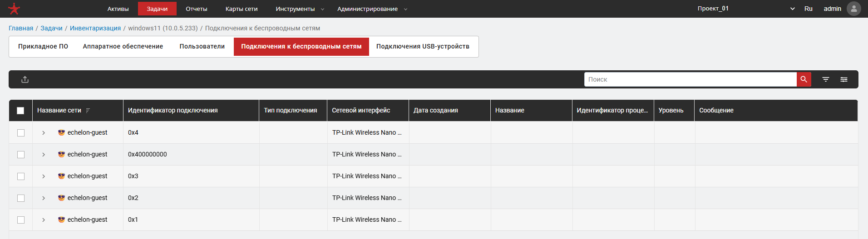Switch to the Аппаратное обеспечение tab
This screenshot has width=868, height=239.
click(123, 46)
